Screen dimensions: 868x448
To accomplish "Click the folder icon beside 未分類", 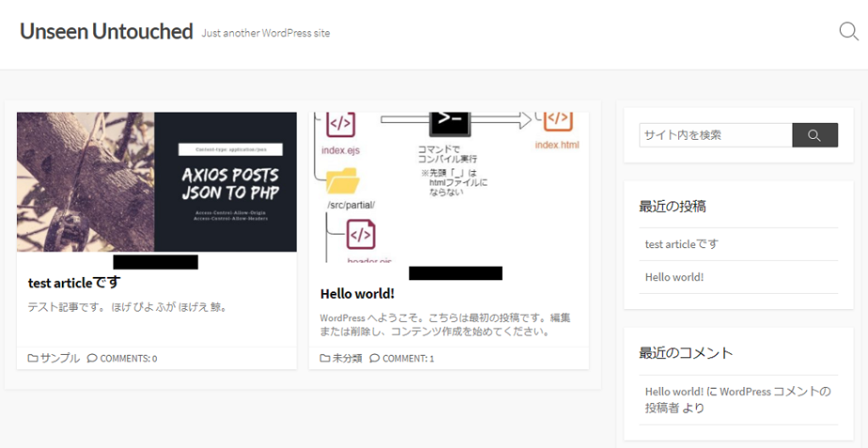I will point(325,358).
